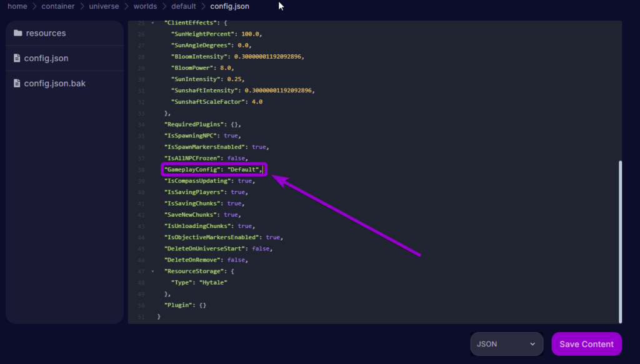Open the worlds breadcrumb entry

(144, 6)
